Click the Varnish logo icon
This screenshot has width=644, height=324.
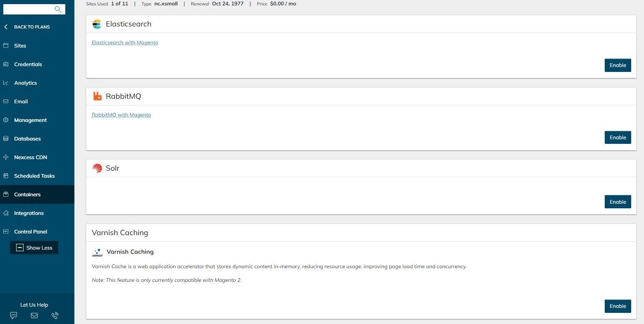(x=97, y=253)
